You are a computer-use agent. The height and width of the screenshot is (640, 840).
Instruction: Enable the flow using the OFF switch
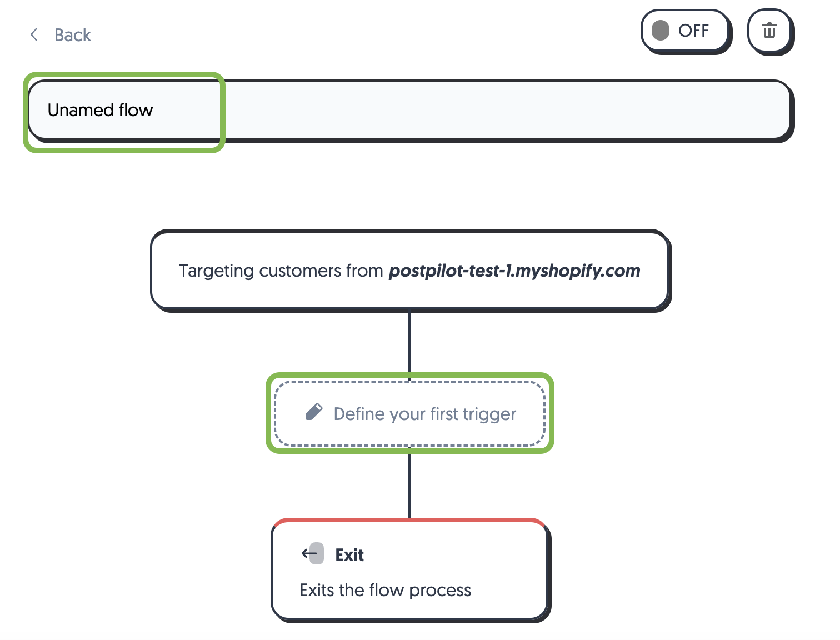[686, 31]
